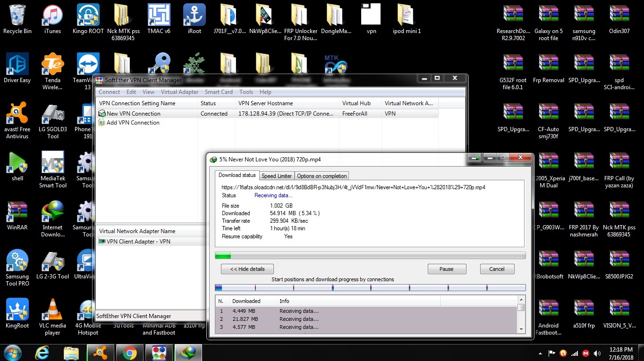The height and width of the screenshot is (361, 644).
Task: Open Internet Explorer from the taskbar
Action: coord(43,353)
